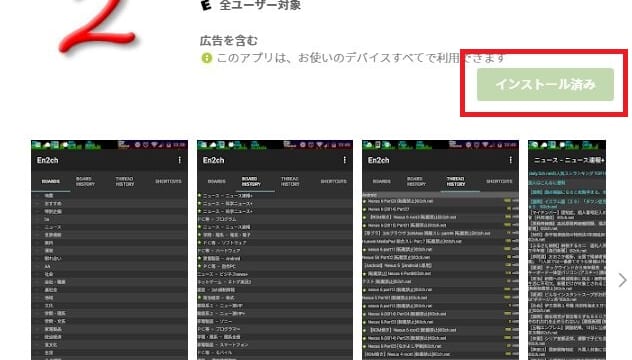Click the 広告を含む label
Image resolution: width=632 pixels, height=360 pixels.
[x=229, y=41]
